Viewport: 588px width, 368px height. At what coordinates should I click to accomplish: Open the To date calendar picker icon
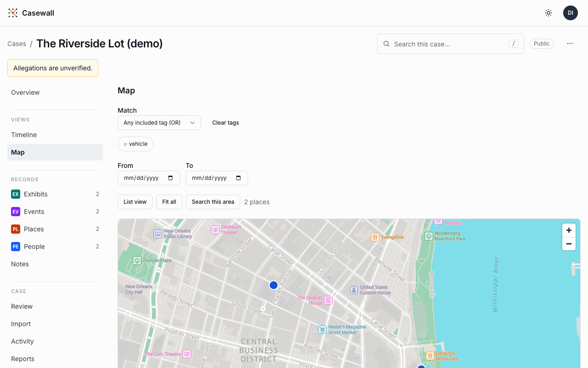point(238,178)
